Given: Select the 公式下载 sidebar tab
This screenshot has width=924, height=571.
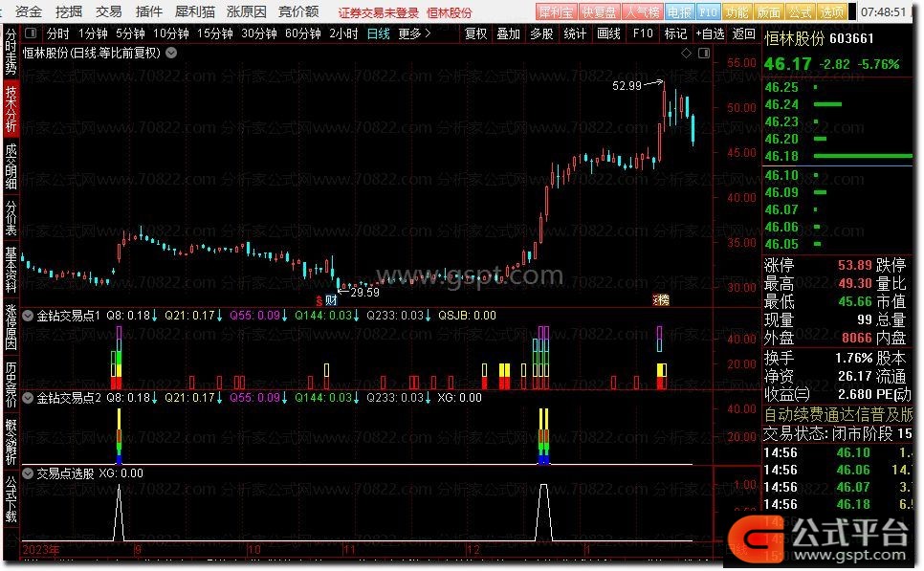Looking at the screenshot, I should [x=11, y=499].
